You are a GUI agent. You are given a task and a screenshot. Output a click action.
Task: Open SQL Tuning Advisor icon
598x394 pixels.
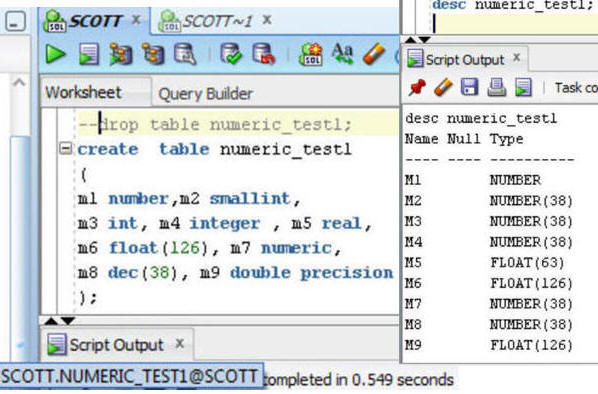click(185, 54)
